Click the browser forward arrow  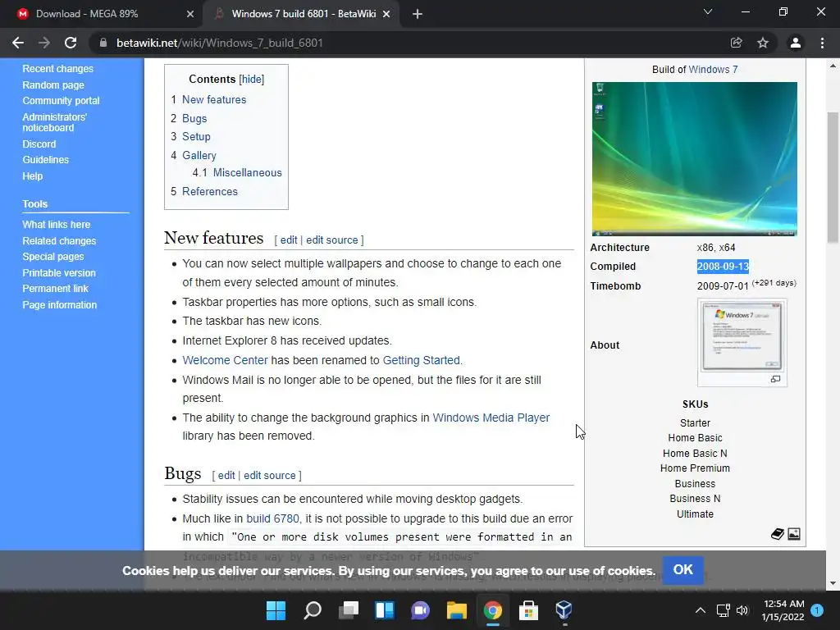pyautogui.click(x=44, y=43)
